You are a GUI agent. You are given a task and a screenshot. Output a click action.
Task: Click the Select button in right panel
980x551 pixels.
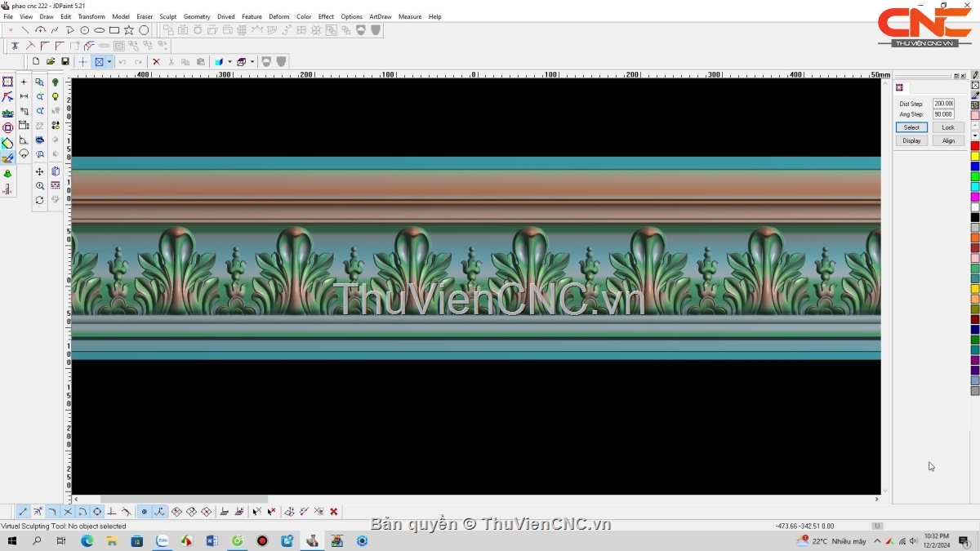coord(911,127)
